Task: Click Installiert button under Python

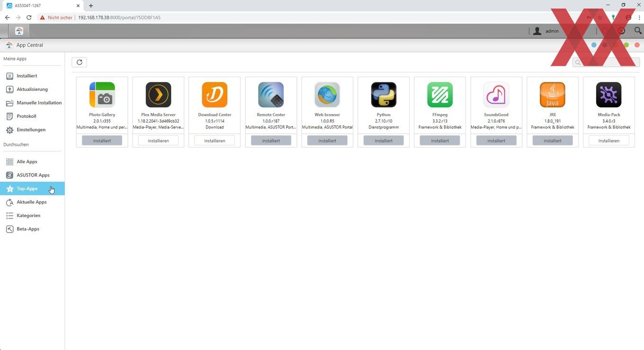Action: click(x=384, y=140)
